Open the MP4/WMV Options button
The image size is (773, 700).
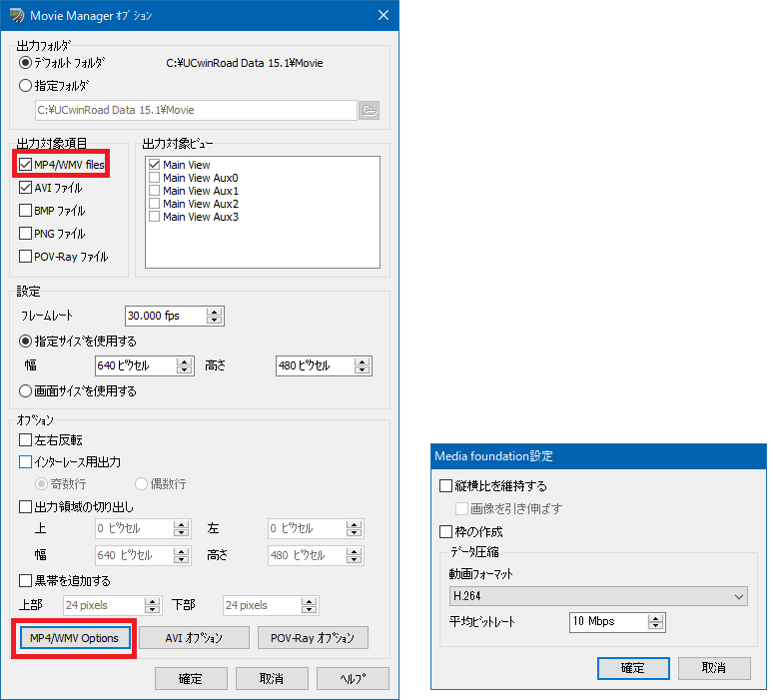(x=75, y=638)
